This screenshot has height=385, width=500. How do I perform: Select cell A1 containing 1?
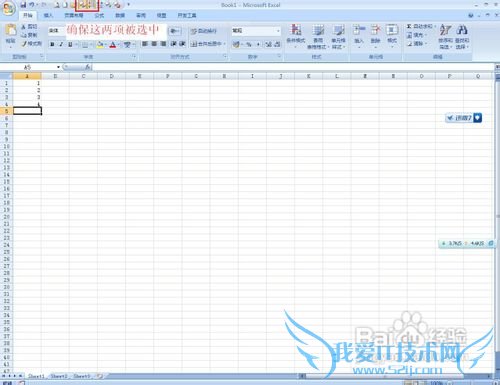27,83
